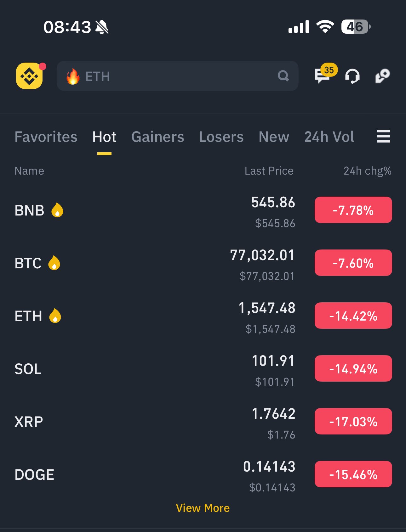The width and height of the screenshot is (406, 532).
Task: Tap the flame icon beside ETH
Action: [x=55, y=316]
